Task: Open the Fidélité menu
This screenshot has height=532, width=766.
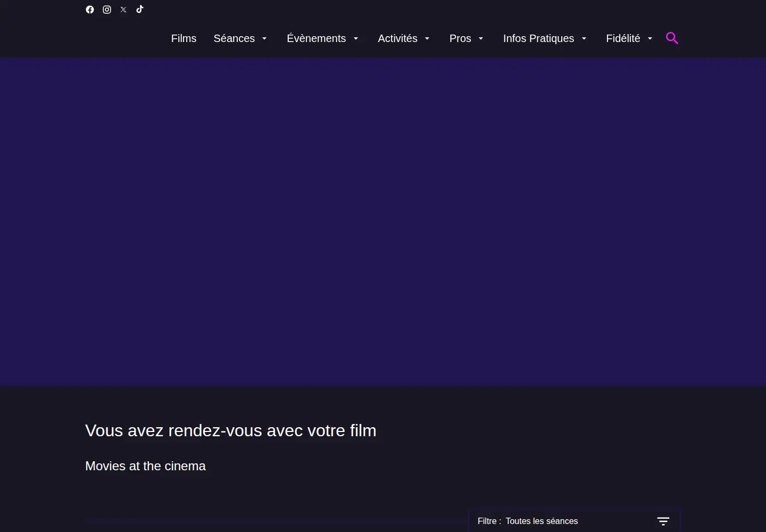Action: point(623,38)
